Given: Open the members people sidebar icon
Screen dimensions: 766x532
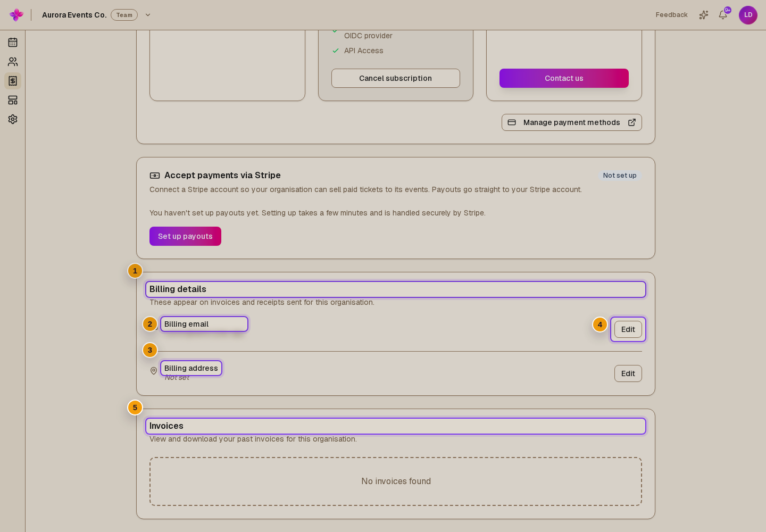Looking at the screenshot, I should click(x=13, y=62).
